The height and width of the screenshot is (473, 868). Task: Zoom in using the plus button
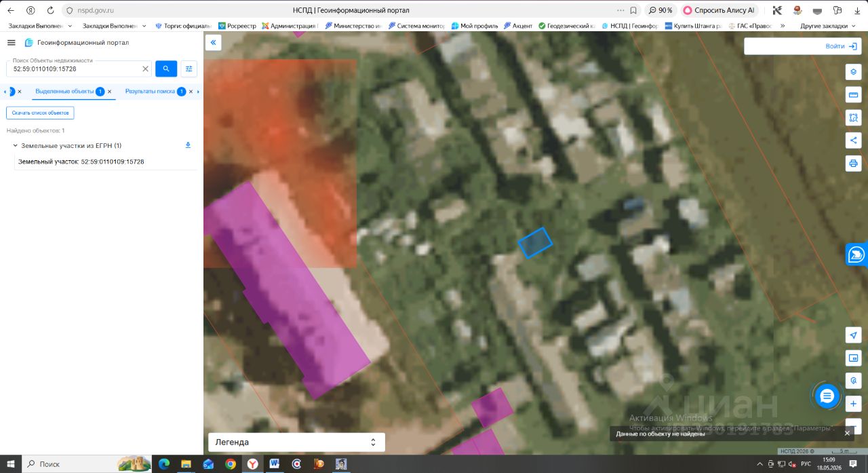853,404
